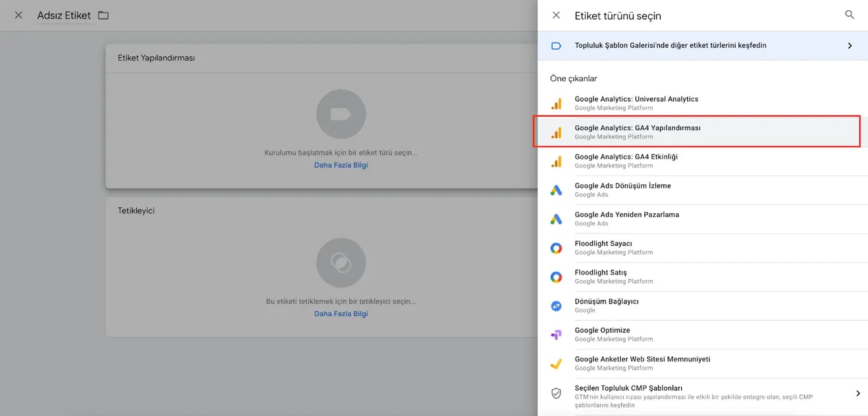Screen dimensions: 868x416
Task: Open the search with the magnifier icon
Action: click(850, 15)
